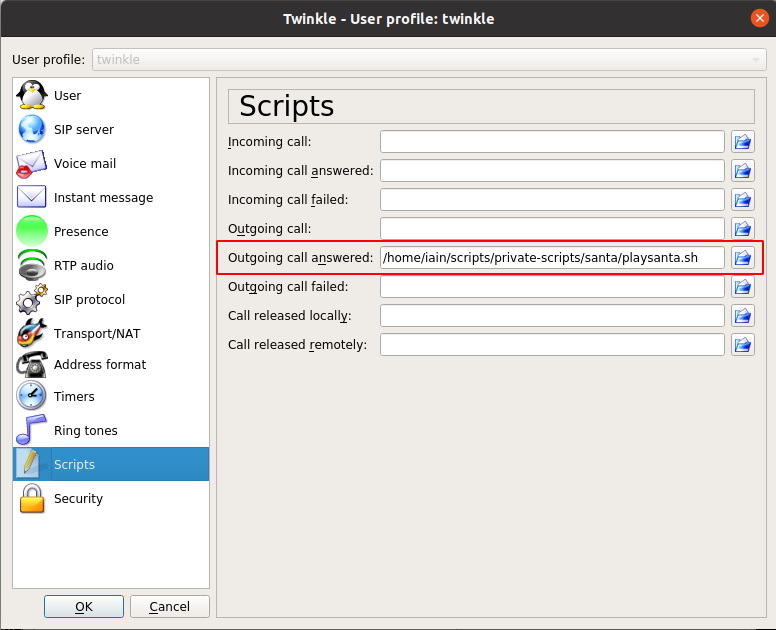Select the SIP server globe icon
The width and height of the screenshot is (776, 630).
(32, 129)
